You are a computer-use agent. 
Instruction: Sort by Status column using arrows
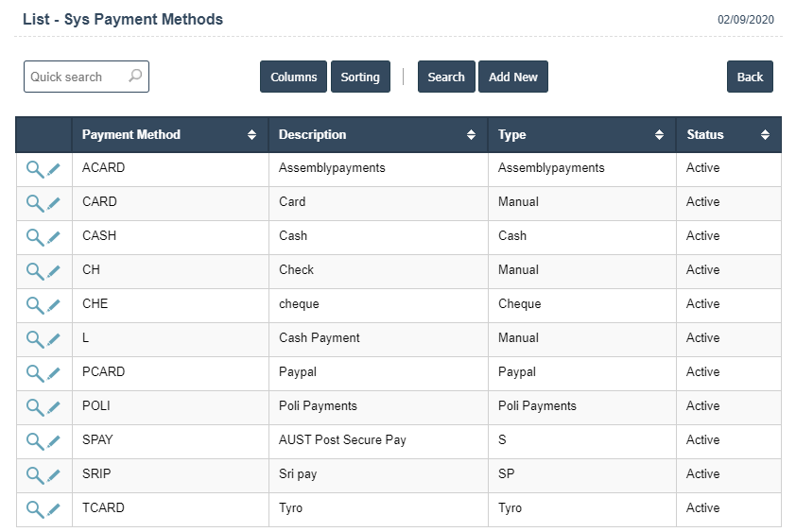pyautogui.click(x=765, y=135)
